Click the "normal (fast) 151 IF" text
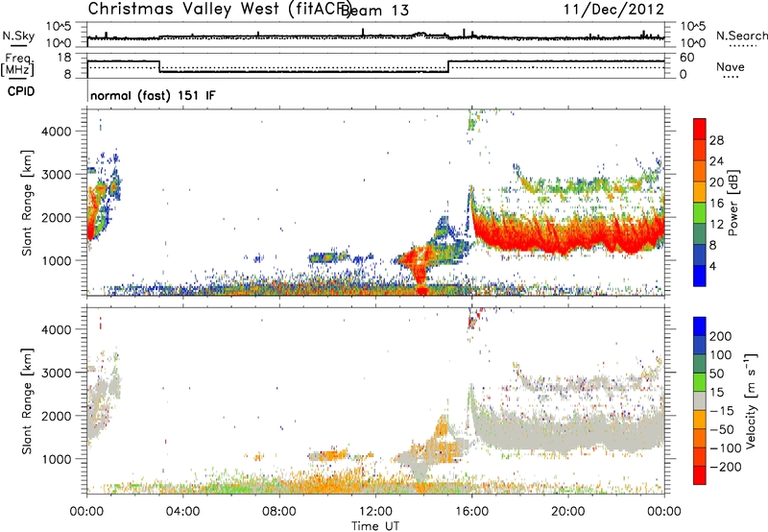The height and width of the screenshot is (532, 768). pos(153,95)
